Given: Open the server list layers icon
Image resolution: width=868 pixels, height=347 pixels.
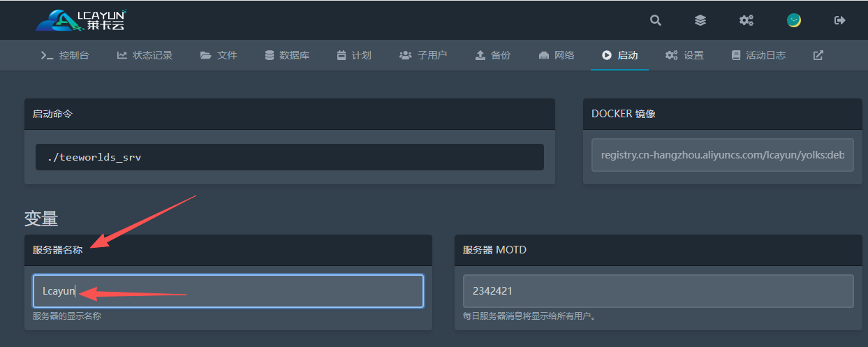Looking at the screenshot, I should (x=700, y=20).
